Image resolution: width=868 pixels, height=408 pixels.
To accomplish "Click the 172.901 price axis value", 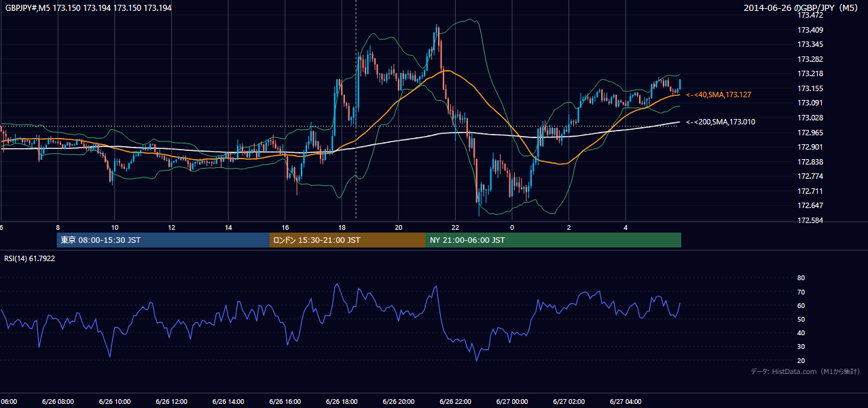I will click(x=810, y=147).
